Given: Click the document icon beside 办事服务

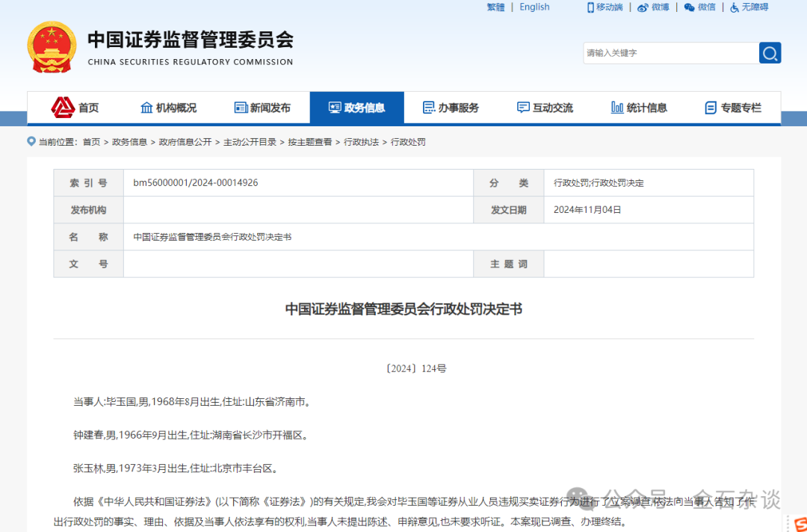Looking at the screenshot, I should [x=429, y=108].
